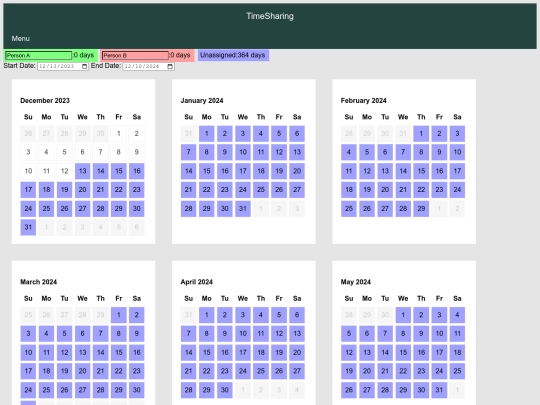Click the December 2023 month heading
The width and height of the screenshot is (540, 405).
click(45, 101)
